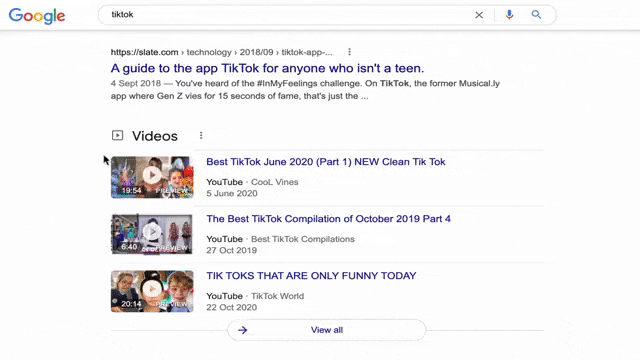Click the Videos heading text

[x=155, y=136]
